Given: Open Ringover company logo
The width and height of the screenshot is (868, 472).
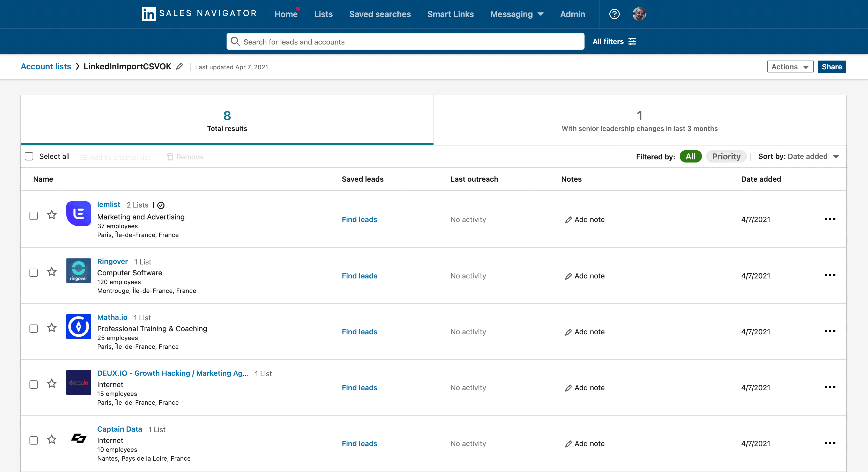Looking at the screenshot, I should 79,271.
